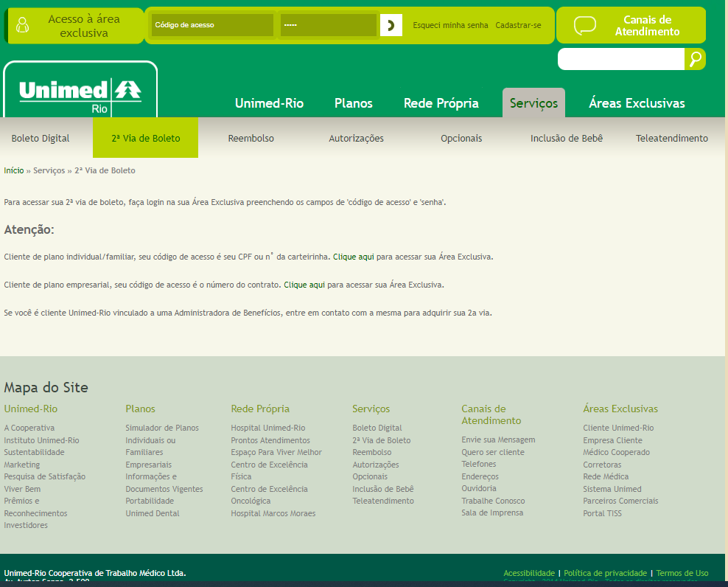This screenshot has height=587, width=728.
Task: Open Boleto Digital in the site map
Action: (377, 428)
